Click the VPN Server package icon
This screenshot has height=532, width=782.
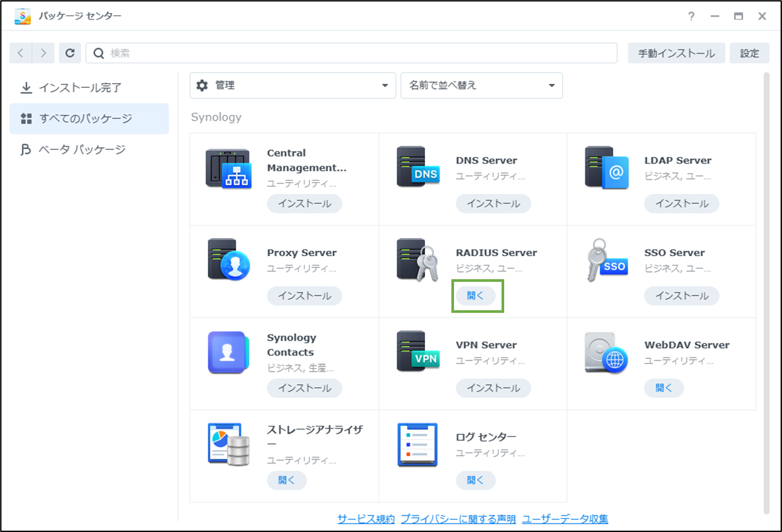click(x=418, y=352)
